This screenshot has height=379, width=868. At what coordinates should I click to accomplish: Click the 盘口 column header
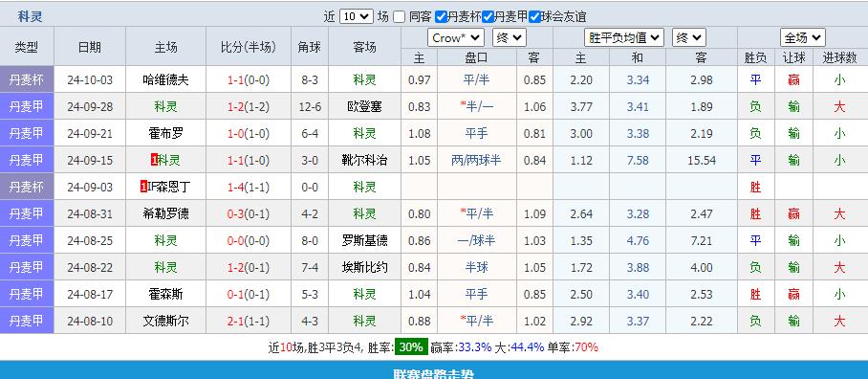click(476, 57)
